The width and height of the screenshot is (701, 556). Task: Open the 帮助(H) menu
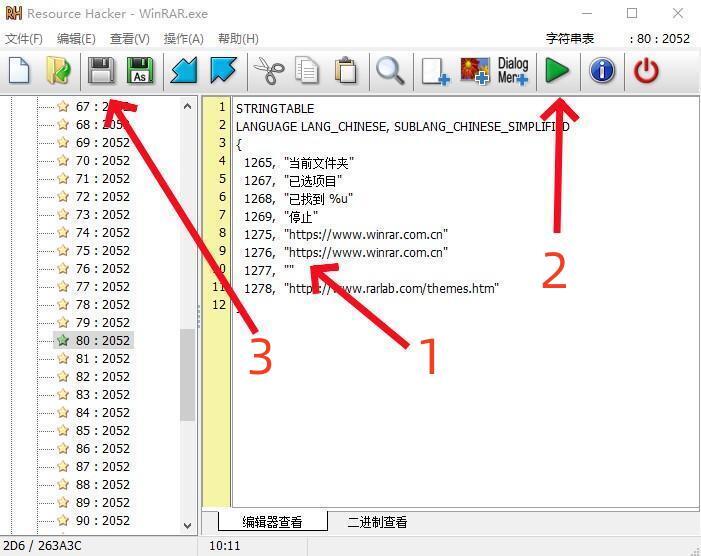[x=237, y=39]
